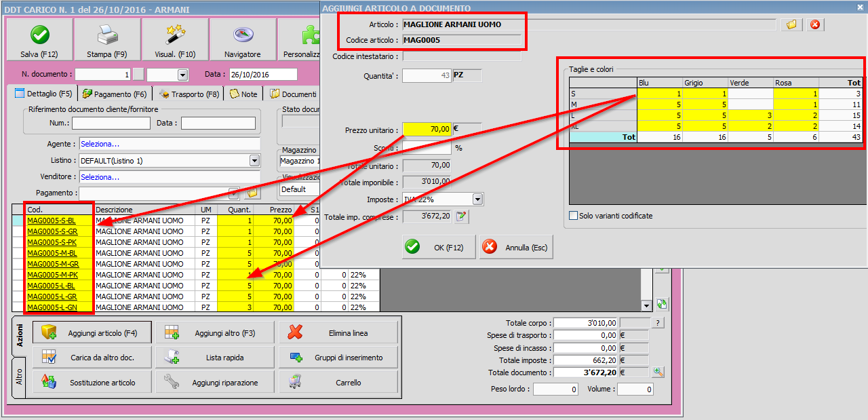Screen dimensions: 868x420
Task: Switch to the Dettaglio (F5) tab
Action: [x=43, y=94]
